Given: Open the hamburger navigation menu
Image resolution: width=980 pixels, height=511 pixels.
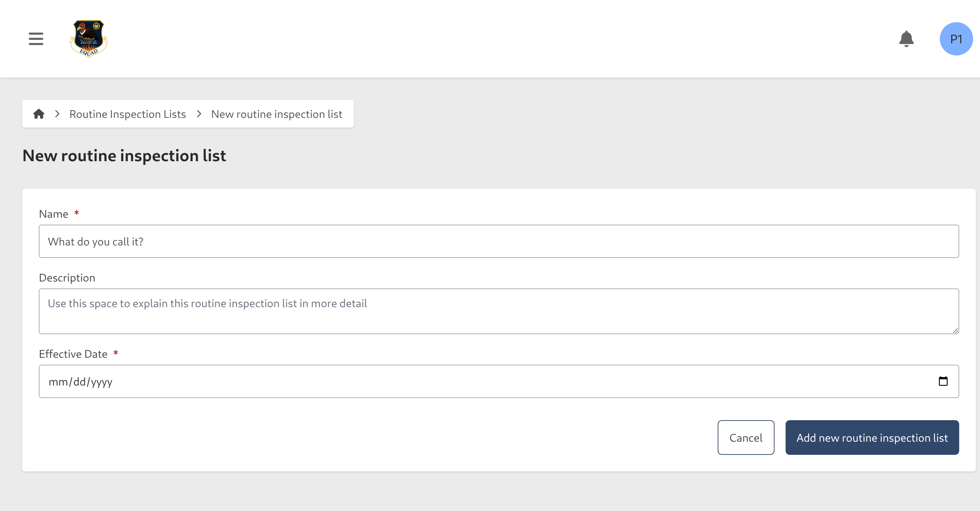Looking at the screenshot, I should [36, 39].
